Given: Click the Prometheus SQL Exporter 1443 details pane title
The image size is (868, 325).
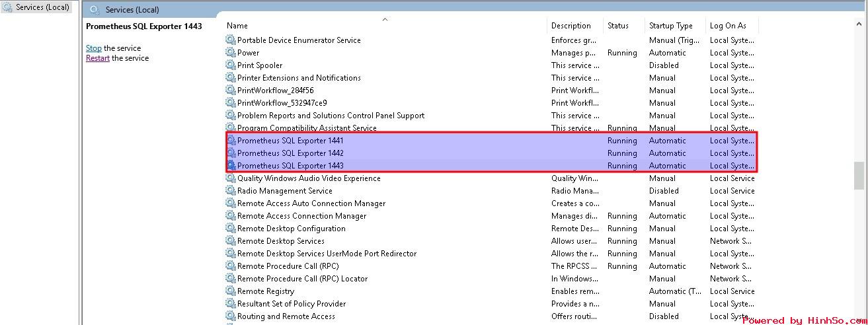Looking at the screenshot, I should tap(144, 26).
